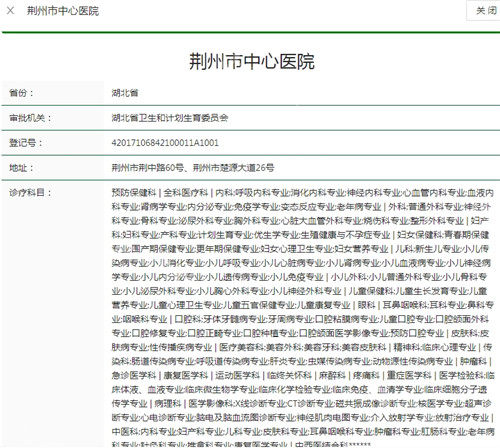Screen dimensions: 500x448
Task: Select the header title 荆州市中心医院 next to X
Action: [x=63, y=11]
